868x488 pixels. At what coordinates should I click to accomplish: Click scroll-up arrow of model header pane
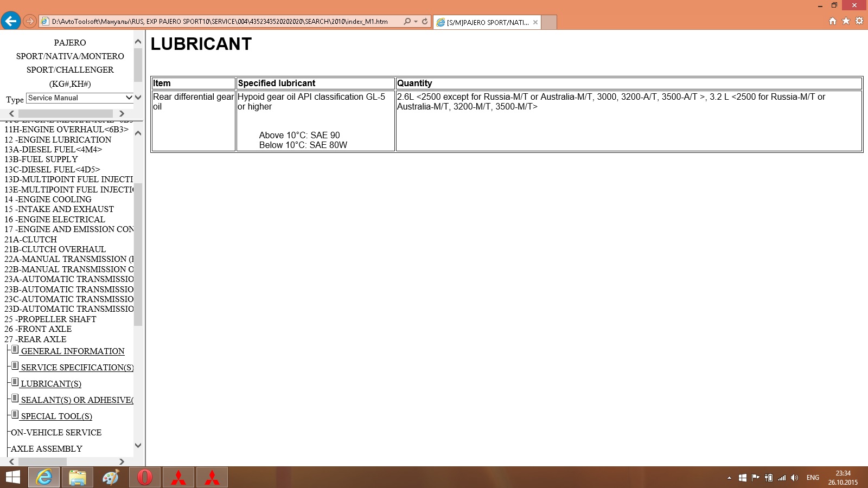138,42
